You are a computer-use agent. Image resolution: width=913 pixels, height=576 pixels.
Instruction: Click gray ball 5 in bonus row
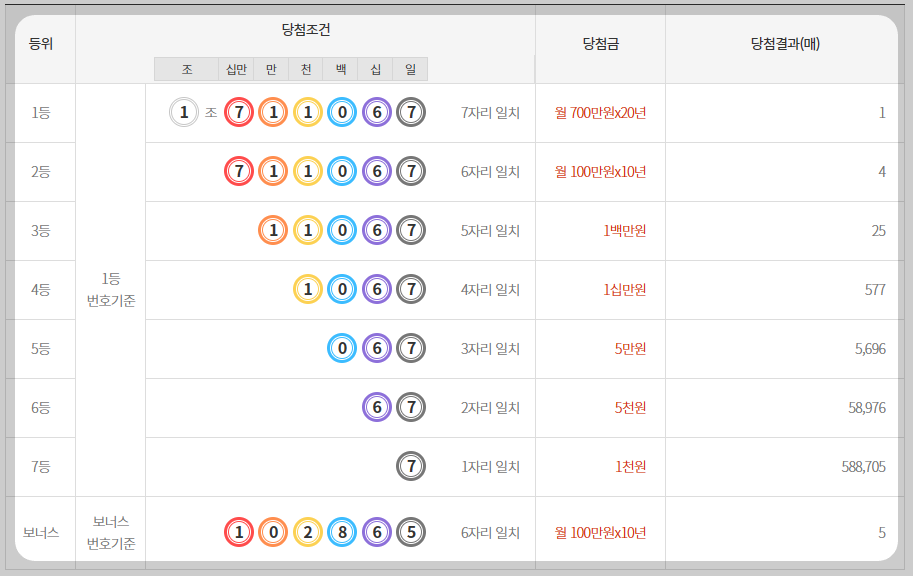411,532
